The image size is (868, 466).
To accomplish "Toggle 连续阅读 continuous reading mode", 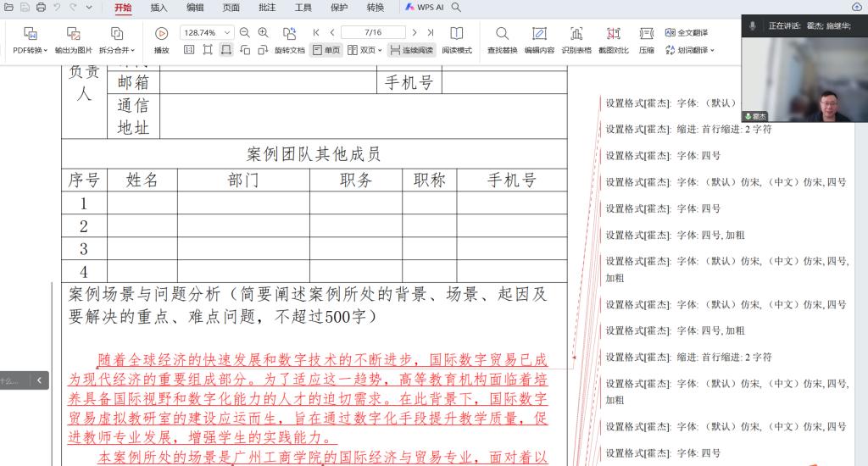I will click(412, 50).
